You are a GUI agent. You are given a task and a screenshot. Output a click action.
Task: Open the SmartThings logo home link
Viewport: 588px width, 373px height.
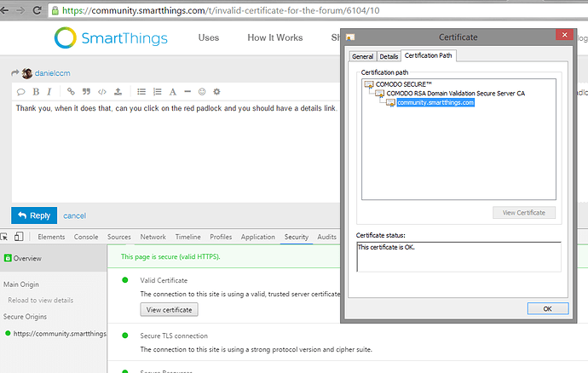(111, 37)
